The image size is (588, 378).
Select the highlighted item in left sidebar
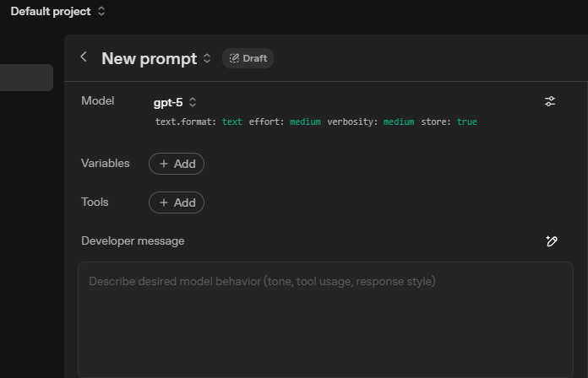point(26,78)
